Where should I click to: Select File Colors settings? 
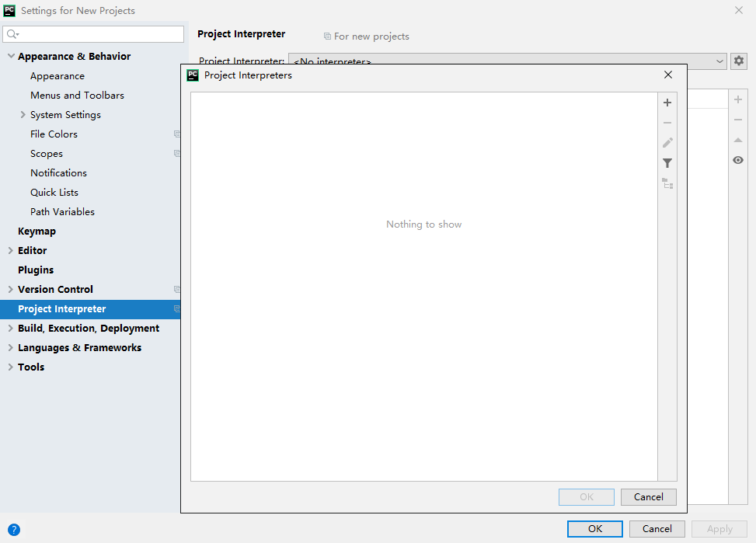pyautogui.click(x=54, y=134)
